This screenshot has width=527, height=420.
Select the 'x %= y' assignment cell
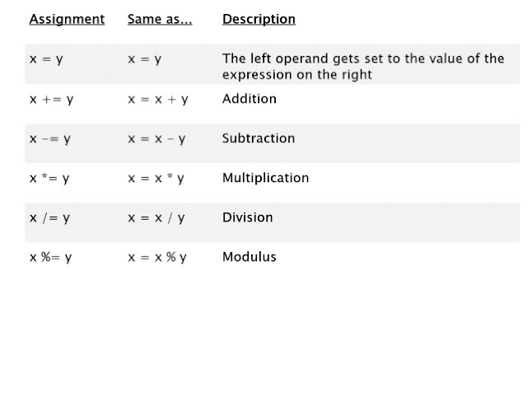51,258
